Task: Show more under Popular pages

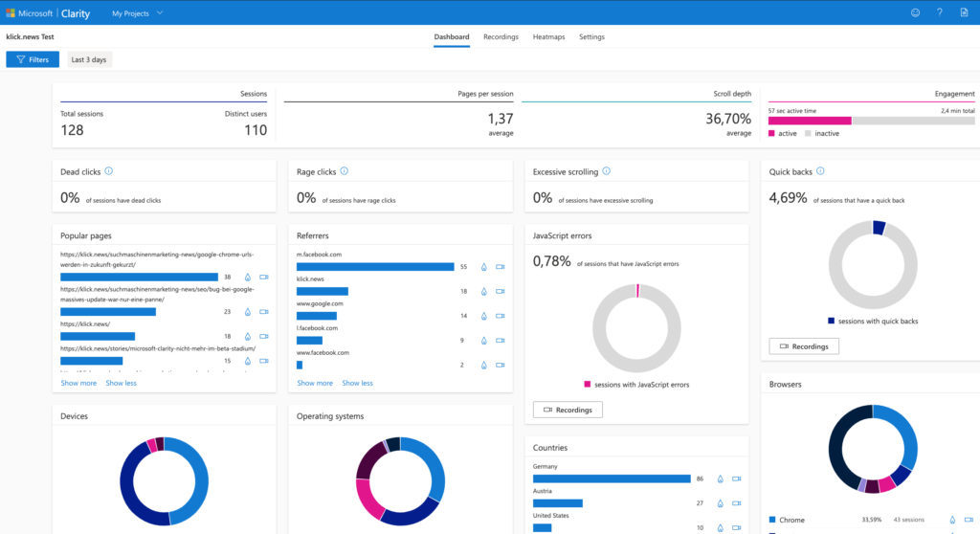Action: click(x=78, y=383)
